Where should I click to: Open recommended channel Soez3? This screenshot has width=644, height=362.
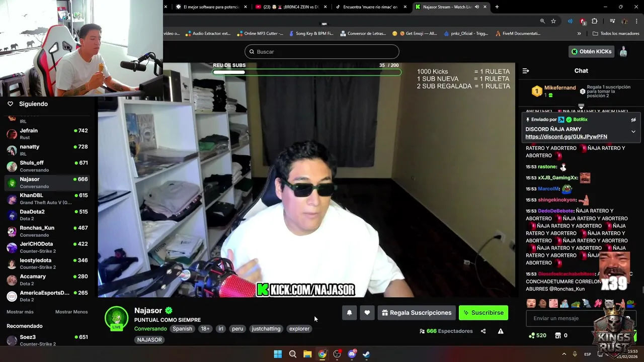(48, 340)
